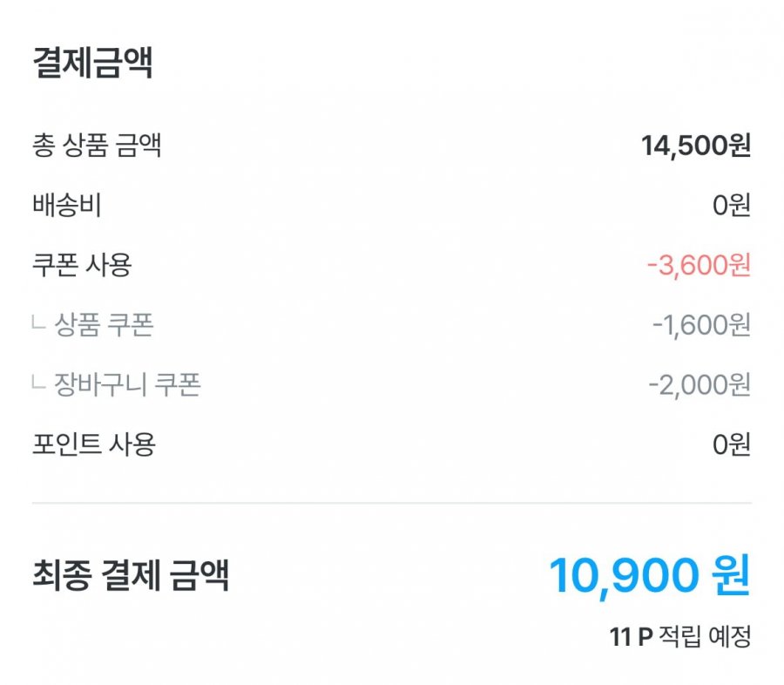Click the 쿠폰 사용 row label

point(81,265)
